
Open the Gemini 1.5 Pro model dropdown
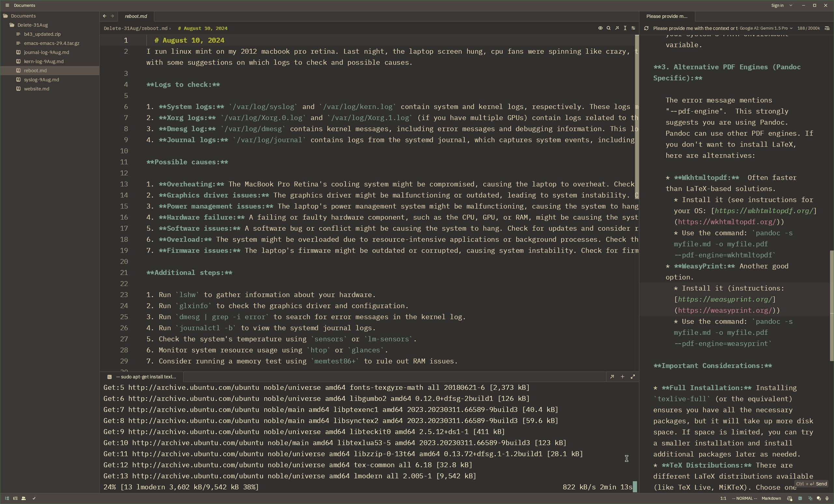pos(766,28)
